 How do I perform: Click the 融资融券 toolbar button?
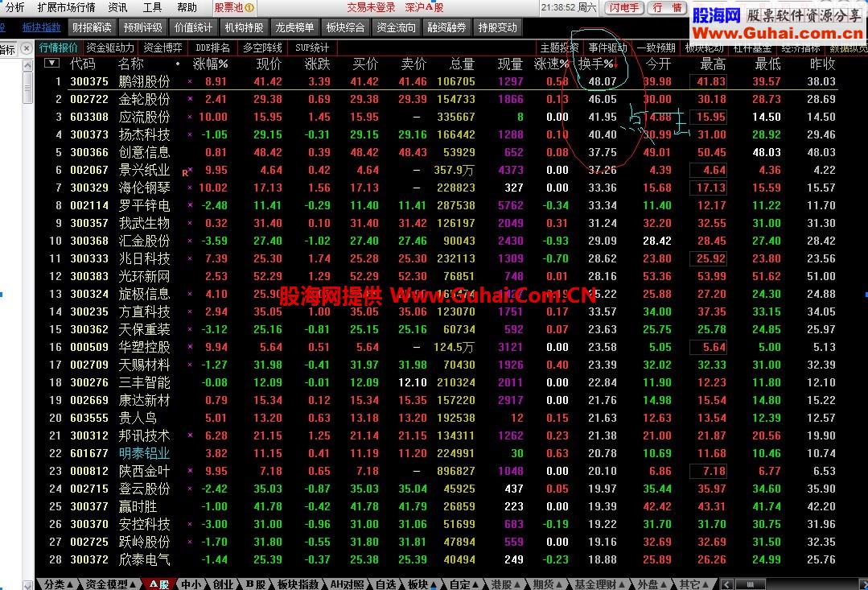pos(446,27)
